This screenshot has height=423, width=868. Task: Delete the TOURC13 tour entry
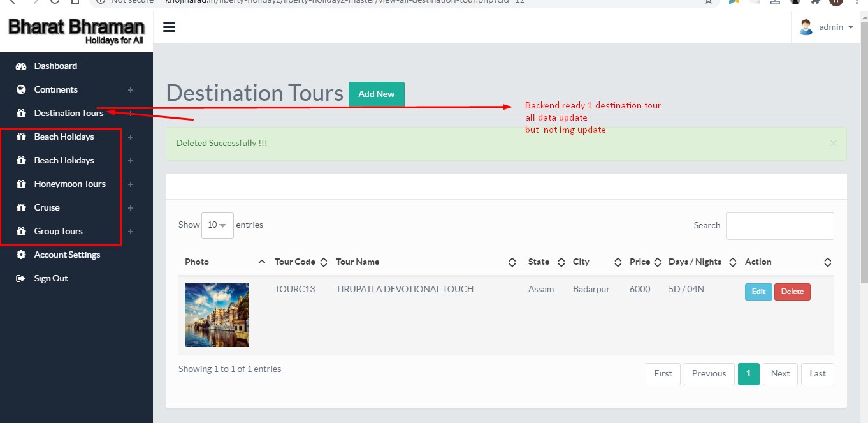point(792,292)
